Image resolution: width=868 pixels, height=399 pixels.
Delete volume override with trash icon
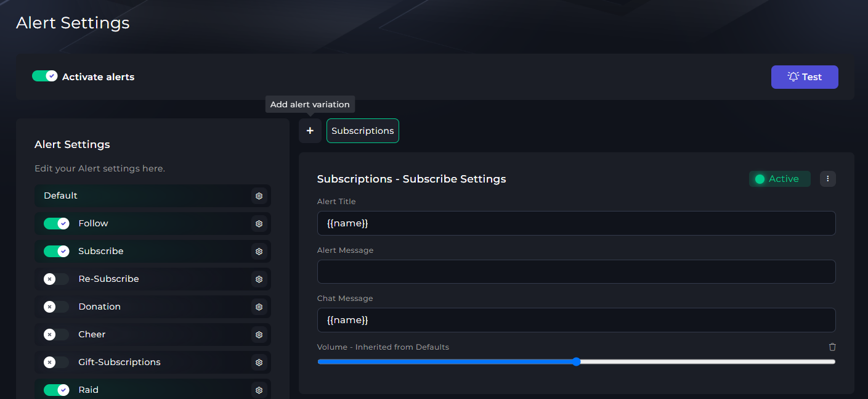tap(832, 347)
